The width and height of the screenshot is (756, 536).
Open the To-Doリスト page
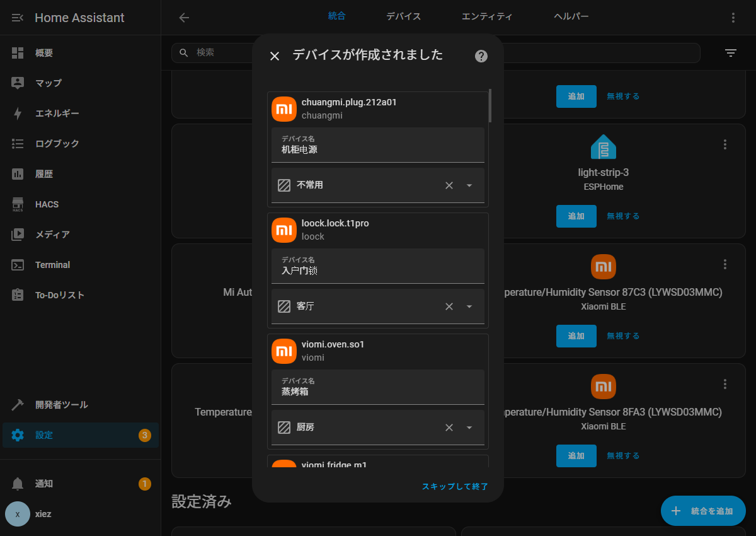pyautogui.click(x=81, y=295)
